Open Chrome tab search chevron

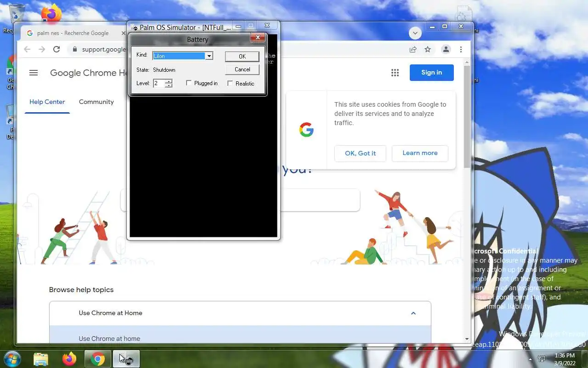[415, 33]
